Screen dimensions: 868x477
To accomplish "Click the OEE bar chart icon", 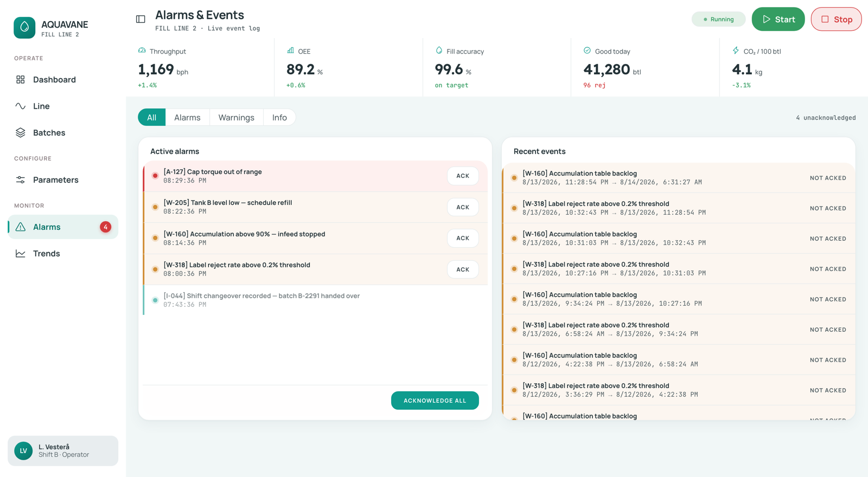I will (290, 50).
